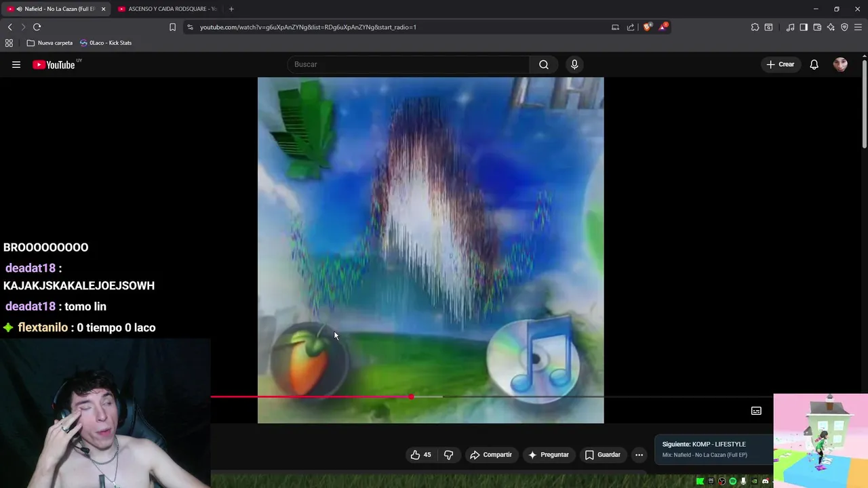Screen dimensions: 868x488
Task: Like the video with 45 likes
Action: coord(420,455)
